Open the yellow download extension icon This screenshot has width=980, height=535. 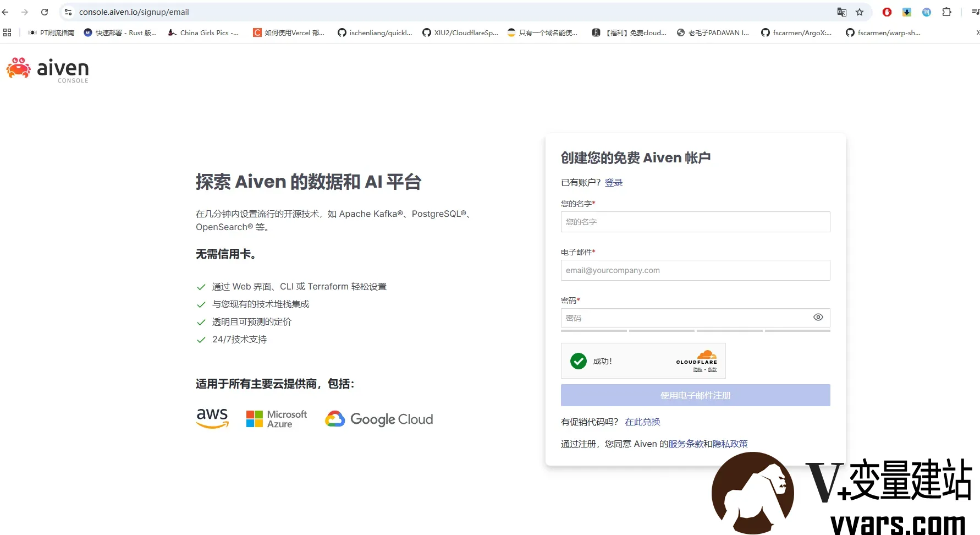(907, 12)
